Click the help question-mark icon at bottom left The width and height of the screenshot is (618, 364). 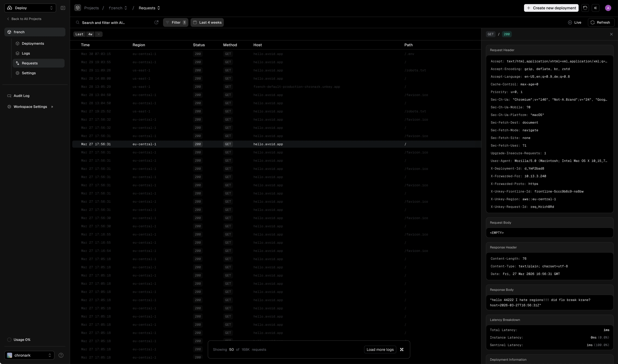[x=61, y=355]
